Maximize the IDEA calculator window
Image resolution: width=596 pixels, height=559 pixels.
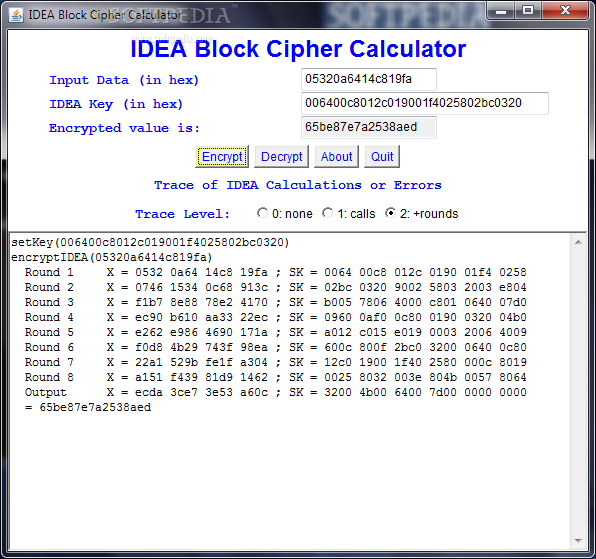pyautogui.click(x=528, y=11)
